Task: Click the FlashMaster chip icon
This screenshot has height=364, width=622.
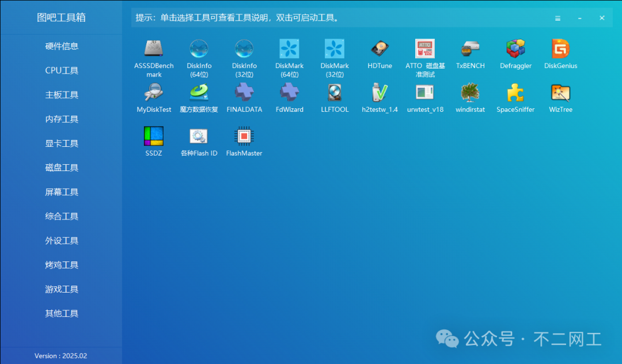Action: point(244,136)
